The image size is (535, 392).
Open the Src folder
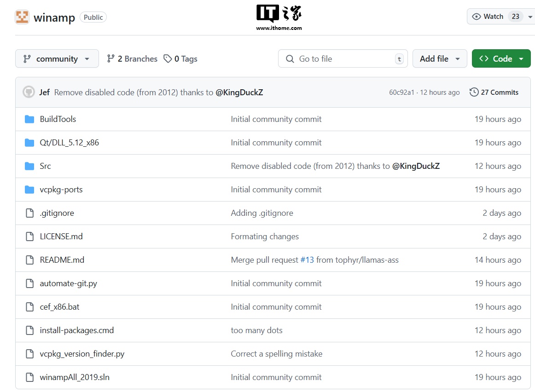(45, 166)
